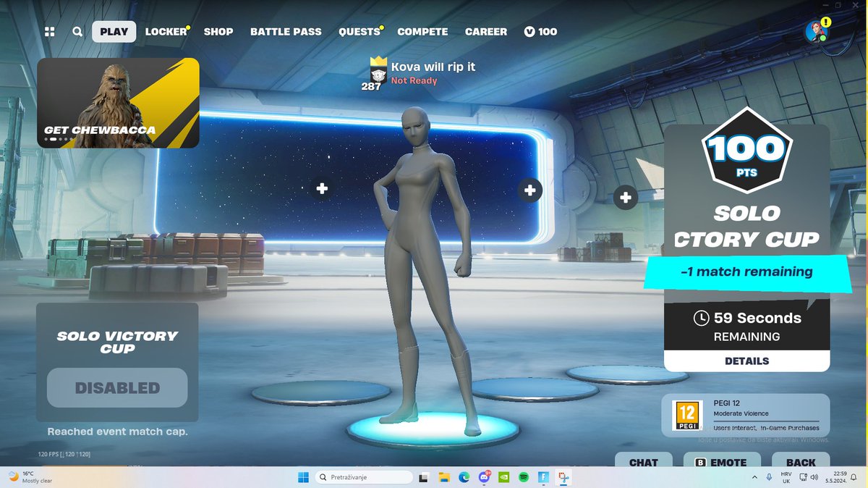Switch to the QUESTS tab

tap(359, 32)
